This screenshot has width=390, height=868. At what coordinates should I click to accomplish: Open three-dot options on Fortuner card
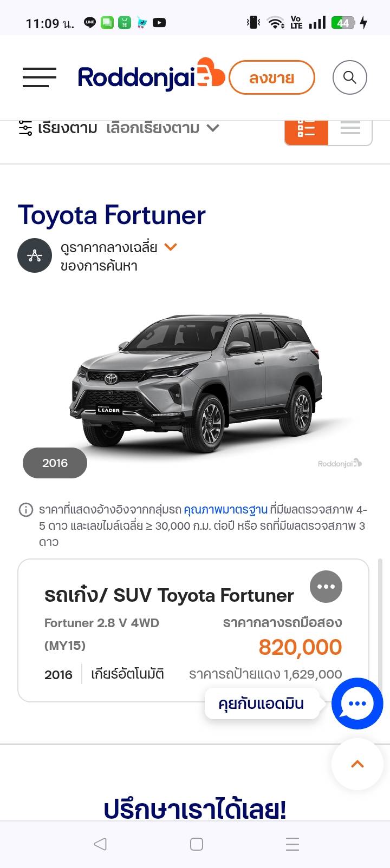[326, 587]
